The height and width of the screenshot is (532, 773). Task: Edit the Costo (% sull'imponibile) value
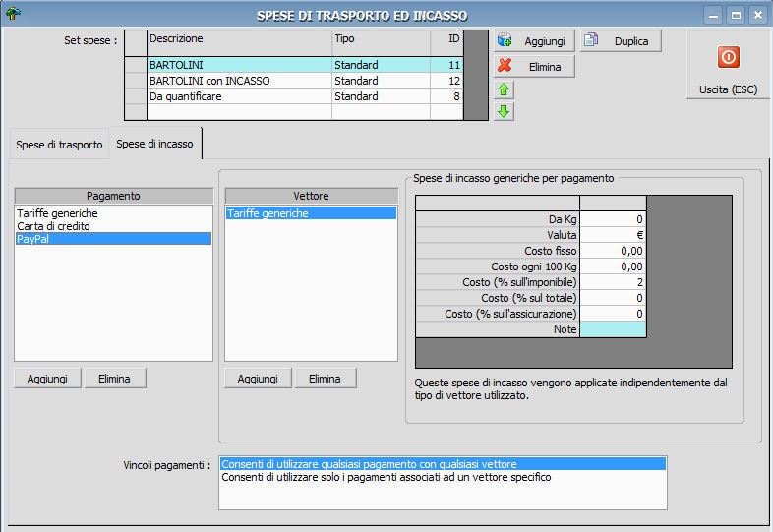[x=613, y=282]
